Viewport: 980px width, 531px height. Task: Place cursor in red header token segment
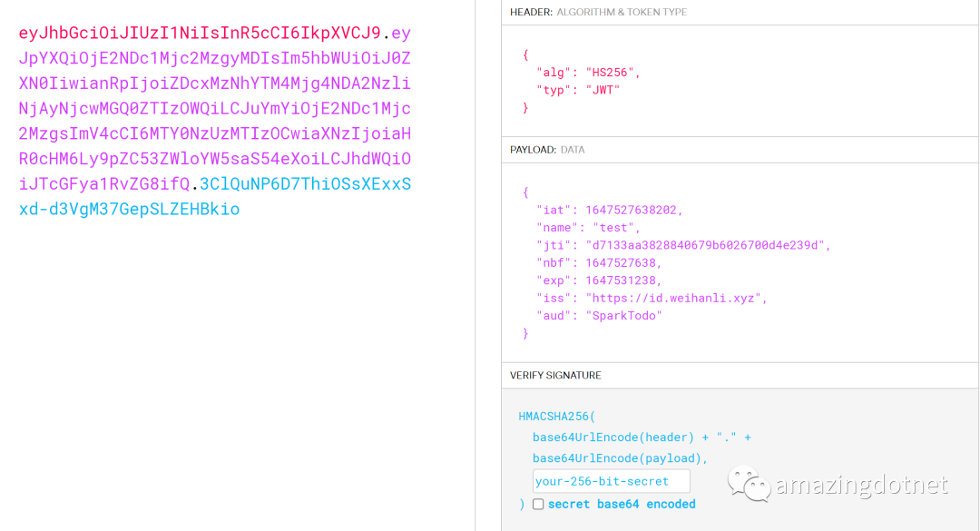point(200,34)
